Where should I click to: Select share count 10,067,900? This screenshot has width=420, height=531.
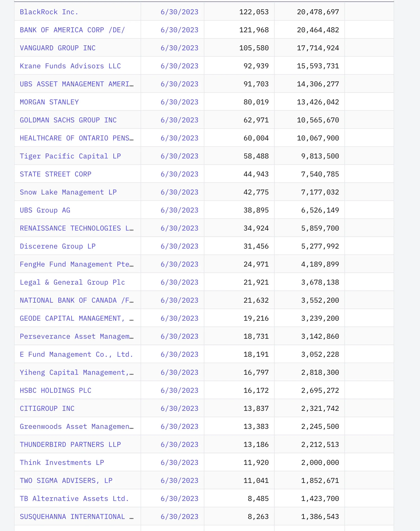point(318,138)
